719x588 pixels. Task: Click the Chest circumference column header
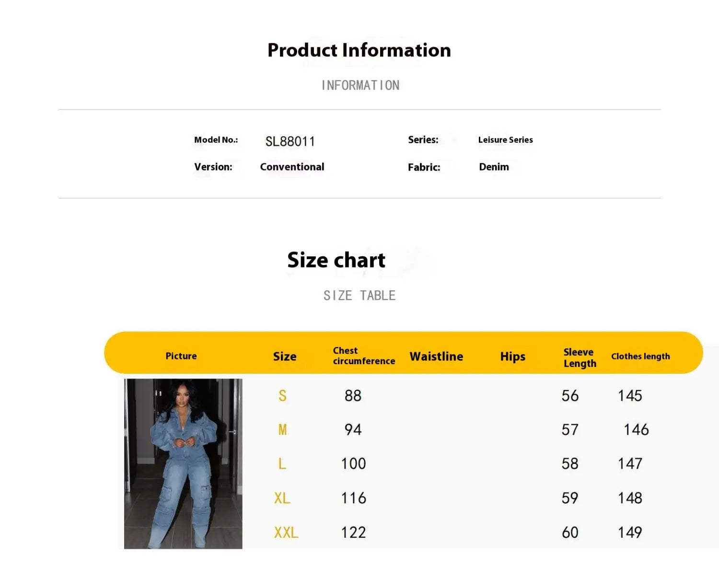364,356
